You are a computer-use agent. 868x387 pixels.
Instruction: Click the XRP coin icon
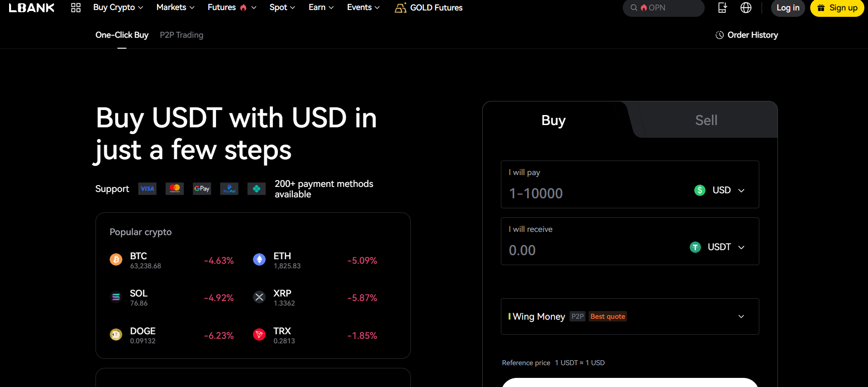click(x=259, y=297)
